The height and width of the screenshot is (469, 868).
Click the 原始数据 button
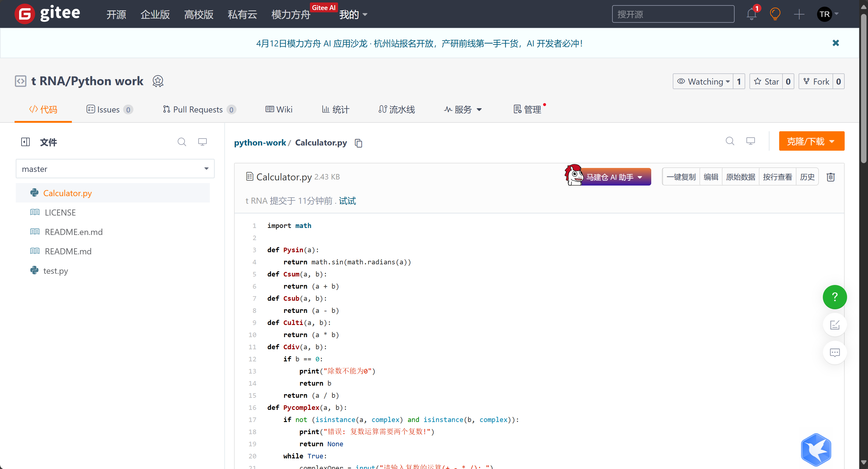point(740,177)
